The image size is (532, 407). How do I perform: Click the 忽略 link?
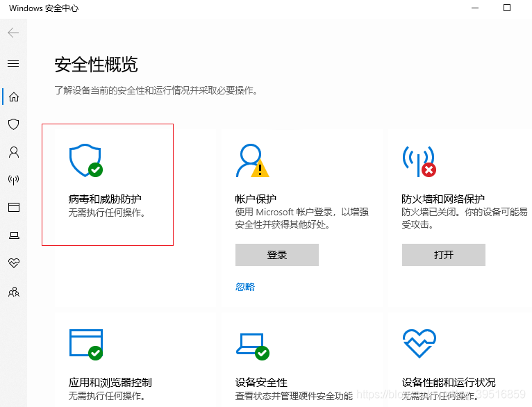pyautogui.click(x=245, y=287)
